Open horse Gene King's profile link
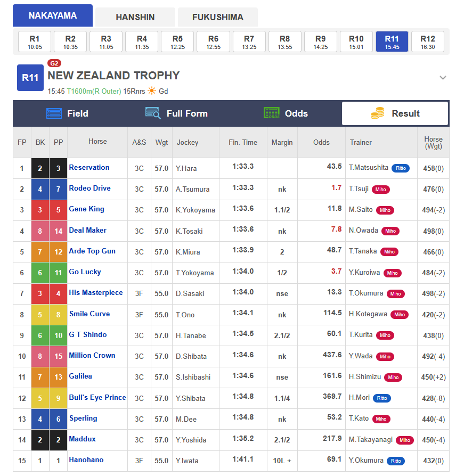 coord(87,209)
